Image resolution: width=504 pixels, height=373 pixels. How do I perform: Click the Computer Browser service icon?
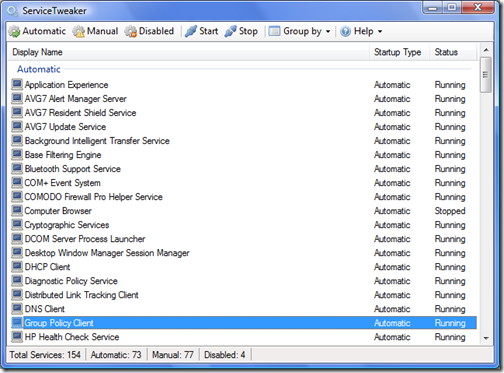click(17, 210)
